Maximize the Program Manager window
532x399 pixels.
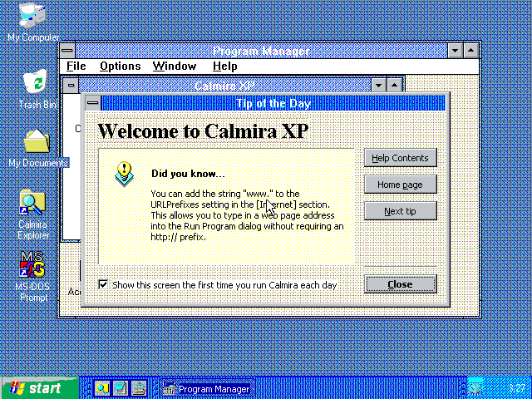click(471, 51)
